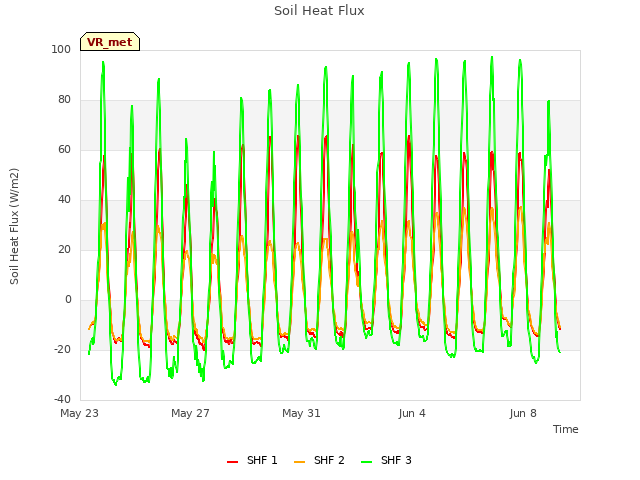Click the red SHF 1 legend marker
The height and width of the screenshot is (480, 640).
pyautogui.click(x=232, y=462)
